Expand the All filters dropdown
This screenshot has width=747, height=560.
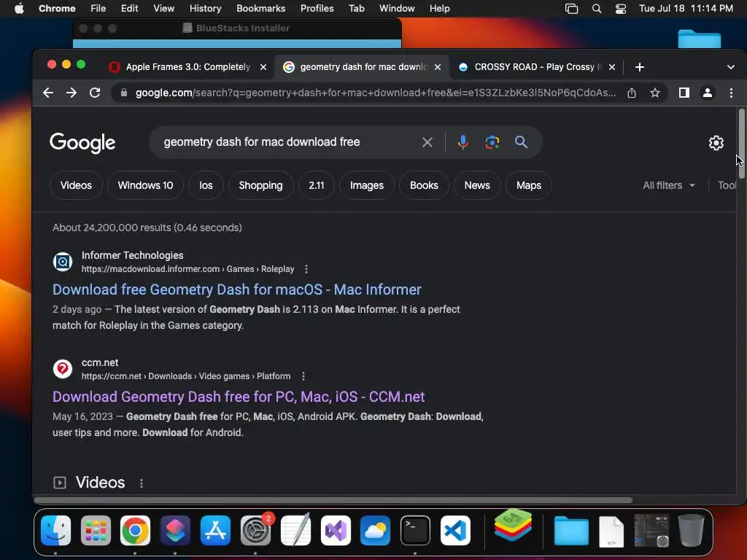[669, 185]
